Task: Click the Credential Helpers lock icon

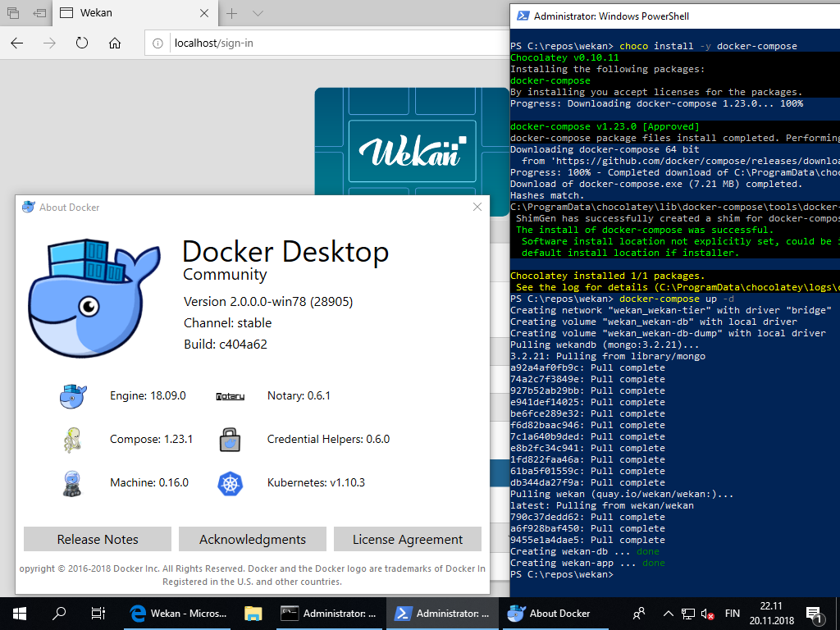Action: 230,440
